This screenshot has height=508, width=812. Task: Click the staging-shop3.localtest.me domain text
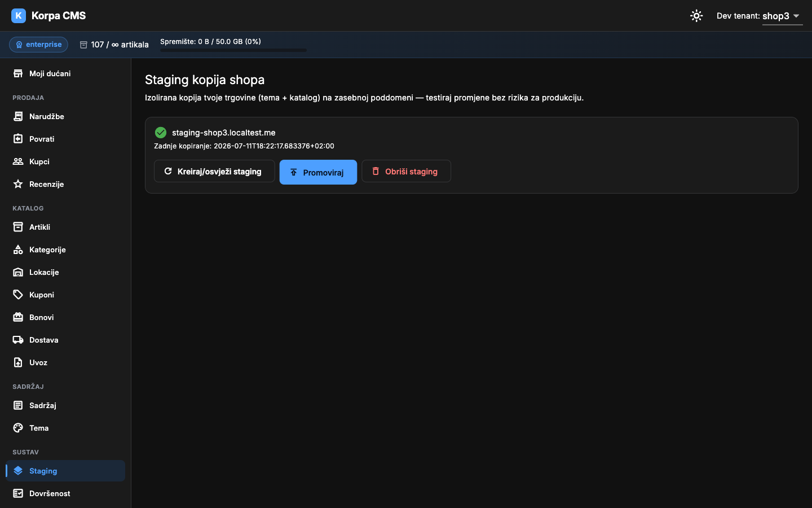[224, 133]
